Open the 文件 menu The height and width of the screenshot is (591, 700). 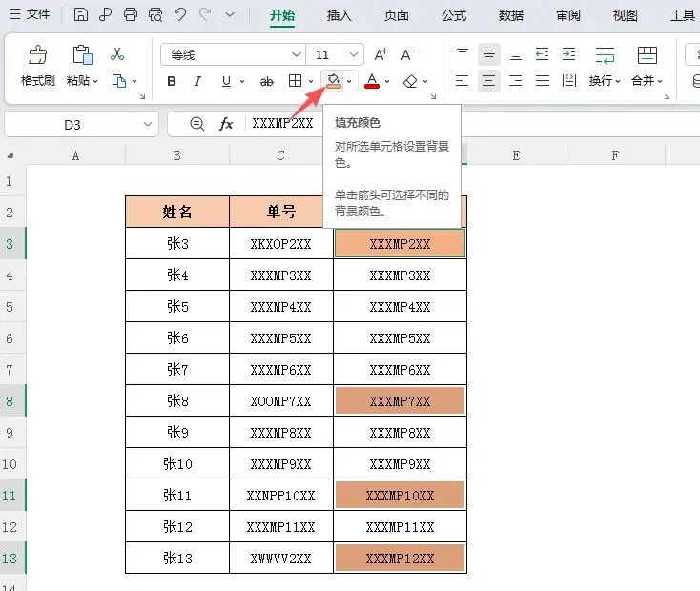pyautogui.click(x=30, y=14)
